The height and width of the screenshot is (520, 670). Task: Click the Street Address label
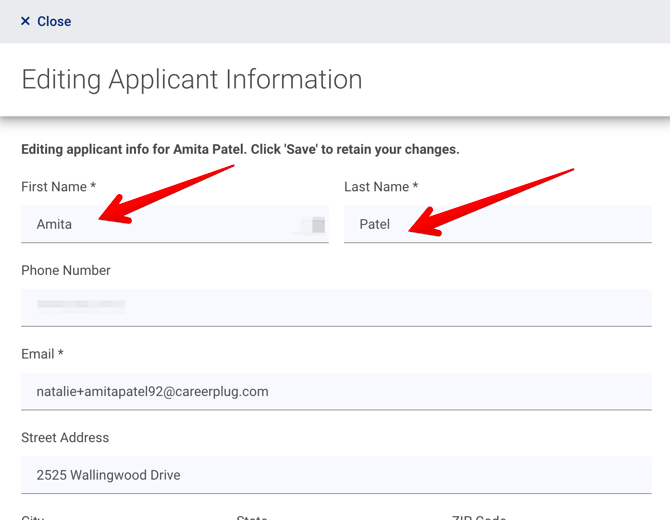pos(65,437)
